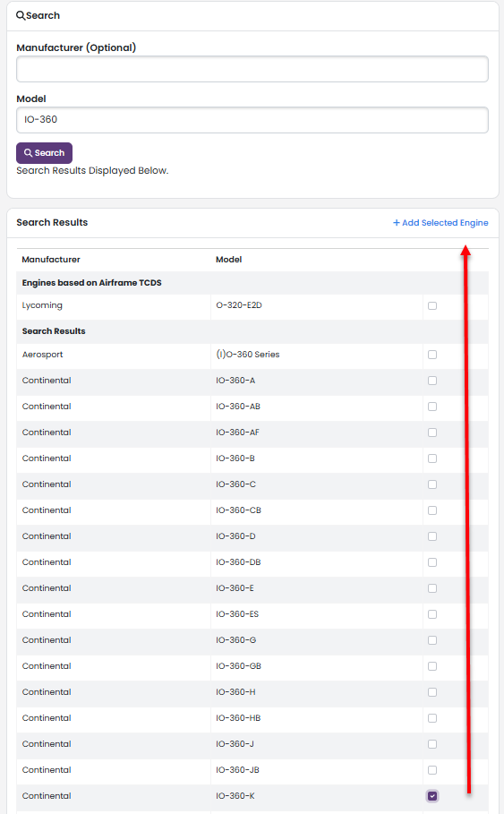504x814 pixels.
Task: Select the IO-360-A engine checkbox
Action: coord(432,381)
